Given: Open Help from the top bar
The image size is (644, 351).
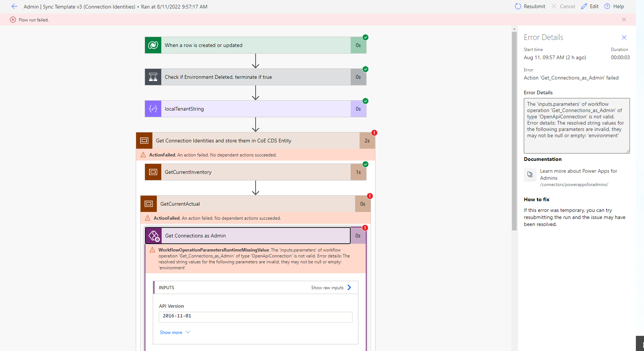Looking at the screenshot, I should 614,6.
